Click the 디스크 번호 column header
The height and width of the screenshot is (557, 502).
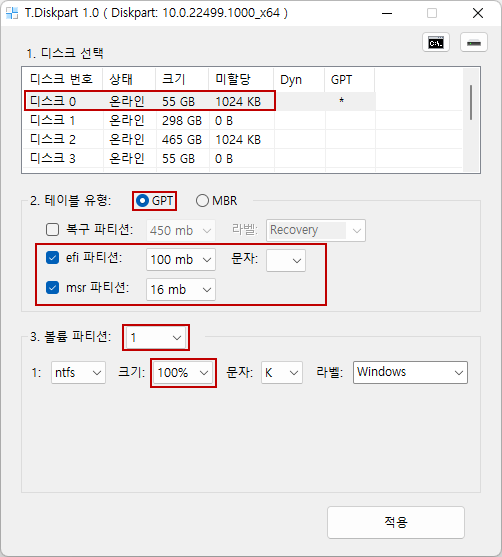63,79
